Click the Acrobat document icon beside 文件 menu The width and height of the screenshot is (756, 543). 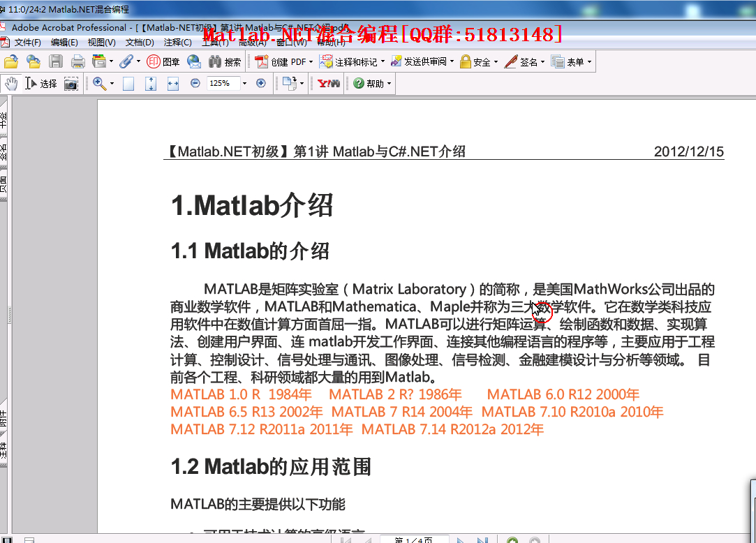(6, 43)
